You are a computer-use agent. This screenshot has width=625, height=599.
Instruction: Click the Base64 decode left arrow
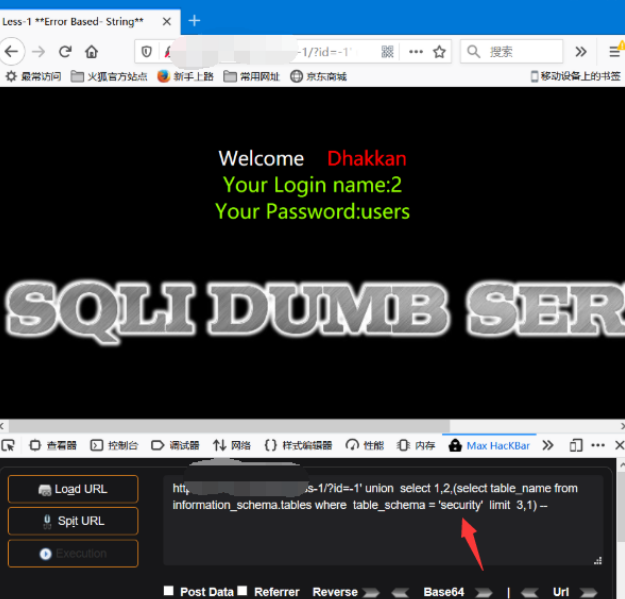pos(400,592)
